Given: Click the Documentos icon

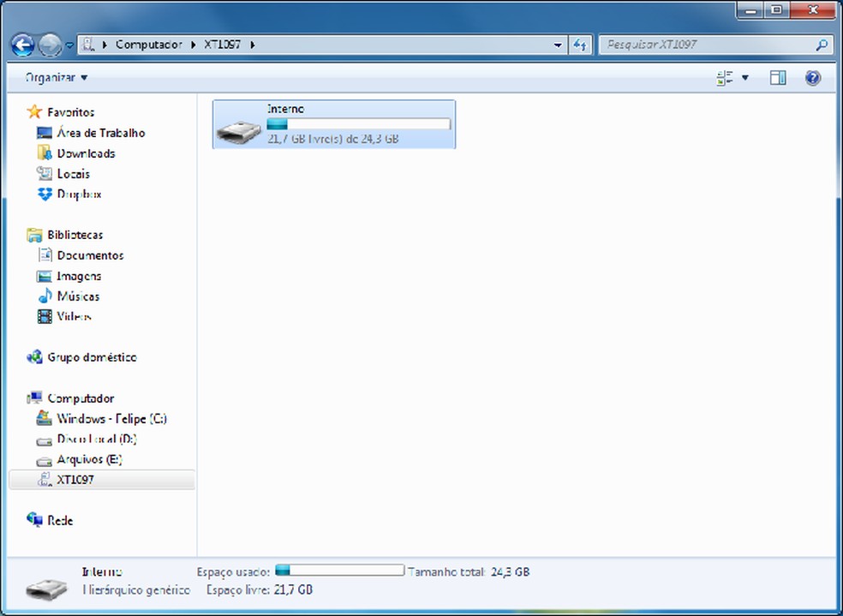Looking at the screenshot, I should pos(45,254).
